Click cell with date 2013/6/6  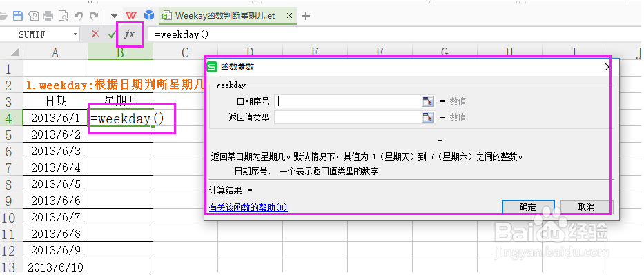click(55, 201)
